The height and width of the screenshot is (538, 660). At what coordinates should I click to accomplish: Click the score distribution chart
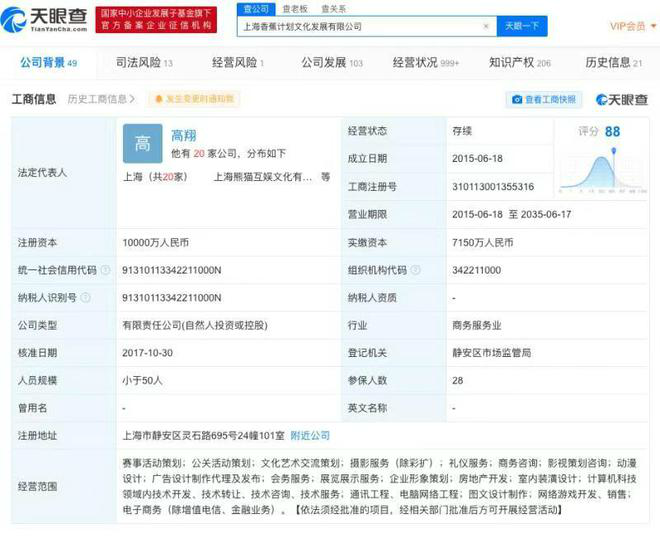(602, 172)
